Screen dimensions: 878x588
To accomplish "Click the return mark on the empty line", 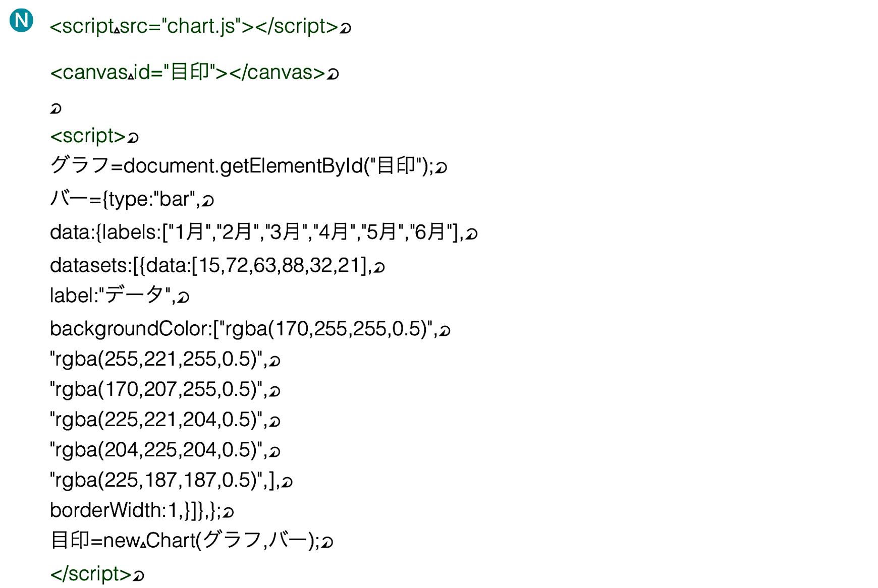I will pyautogui.click(x=56, y=108).
